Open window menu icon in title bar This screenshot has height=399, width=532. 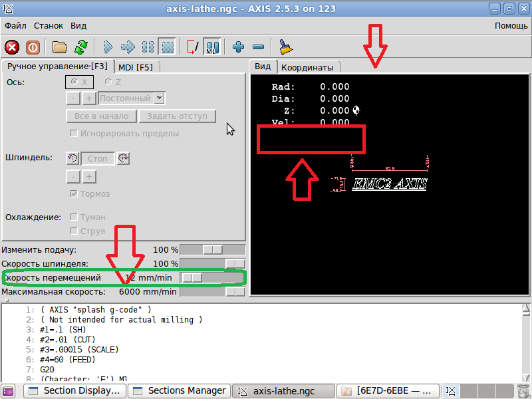pos(7,9)
